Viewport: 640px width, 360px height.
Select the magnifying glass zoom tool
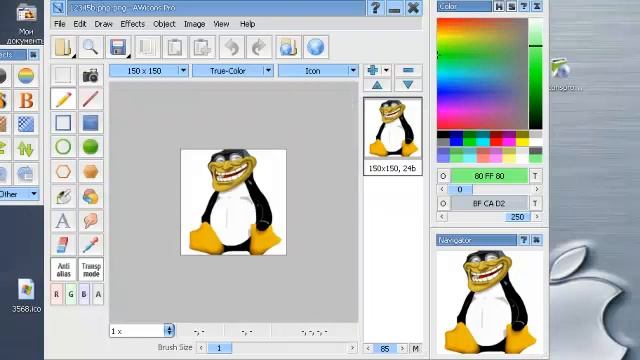90,47
